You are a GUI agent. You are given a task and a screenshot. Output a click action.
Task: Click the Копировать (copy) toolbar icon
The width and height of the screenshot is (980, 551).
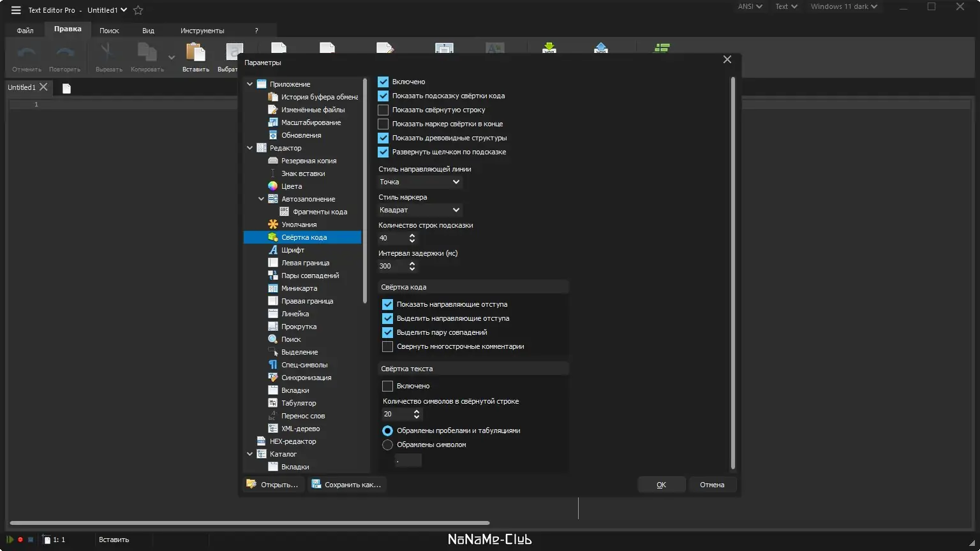point(147,52)
